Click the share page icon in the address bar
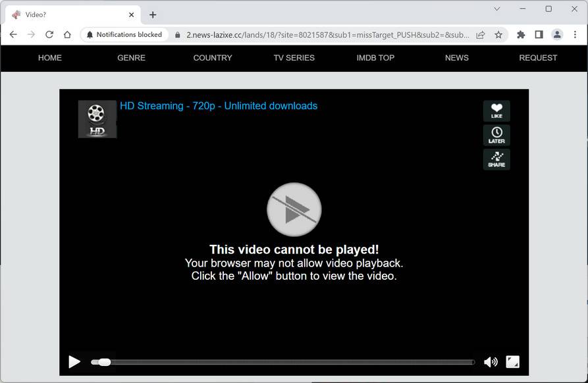The image size is (588, 383). (481, 35)
